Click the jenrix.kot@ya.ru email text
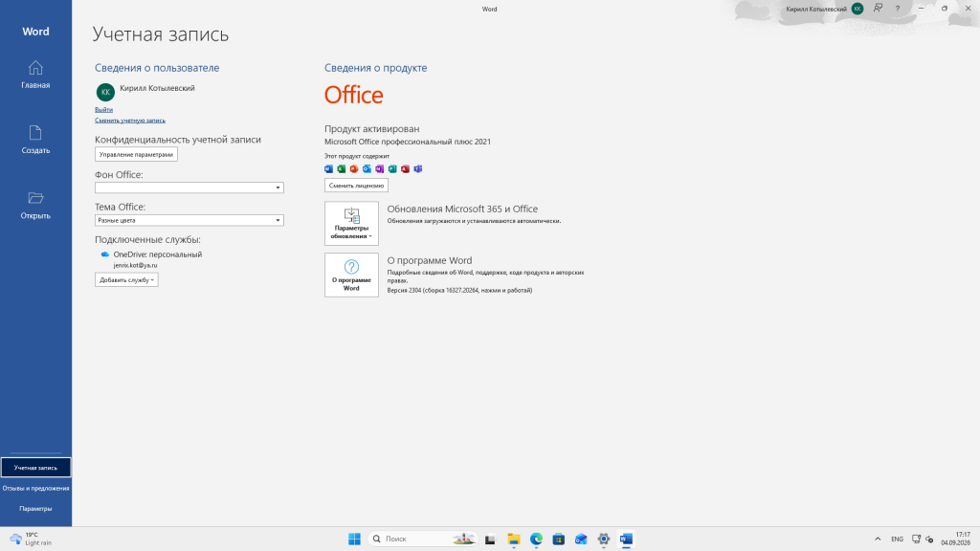The width and height of the screenshot is (980, 551). [x=135, y=266]
